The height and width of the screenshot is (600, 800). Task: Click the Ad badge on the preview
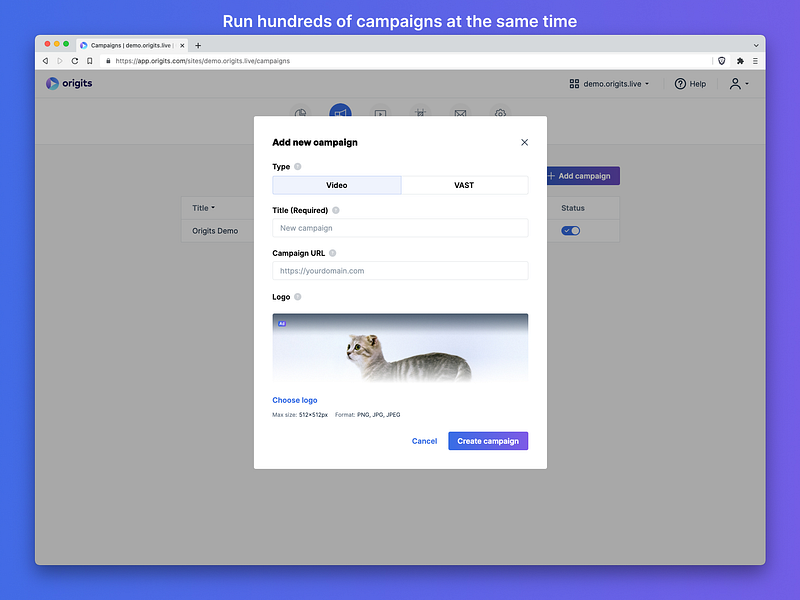coord(282,323)
